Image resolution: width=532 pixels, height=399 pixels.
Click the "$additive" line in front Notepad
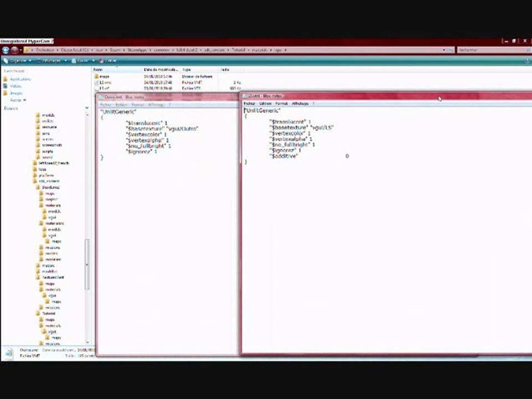point(284,156)
